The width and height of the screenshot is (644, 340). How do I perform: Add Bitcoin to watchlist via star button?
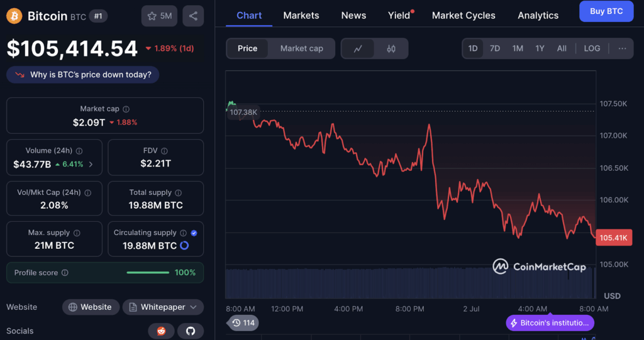[159, 16]
